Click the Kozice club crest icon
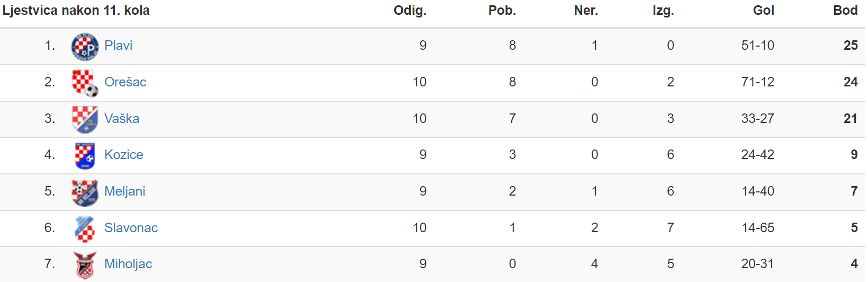The height and width of the screenshot is (282, 868). point(85,156)
